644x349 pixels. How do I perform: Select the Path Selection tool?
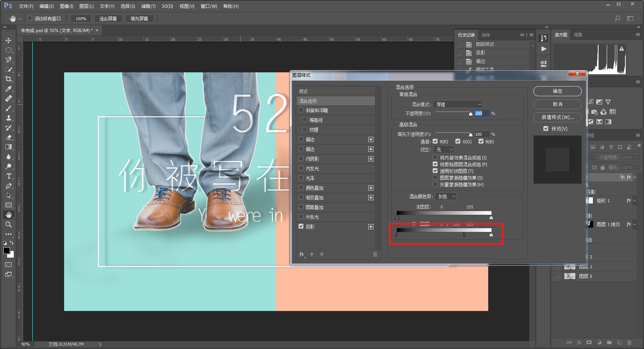(x=8, y=195)
